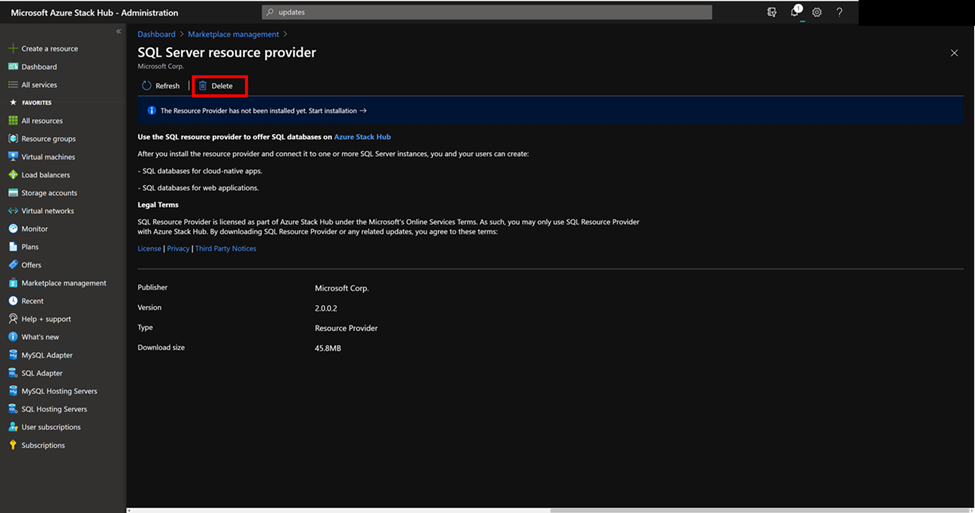
Task: Select the All services menu label
Action: click(39, 85)
